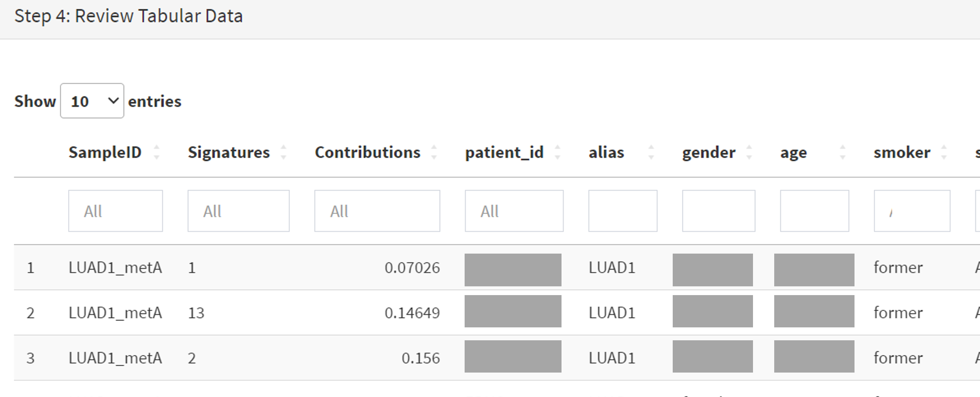The image size is (980, 397).
Task: Sort by patient_id column sort icon
Action: [x=557, y=152]
